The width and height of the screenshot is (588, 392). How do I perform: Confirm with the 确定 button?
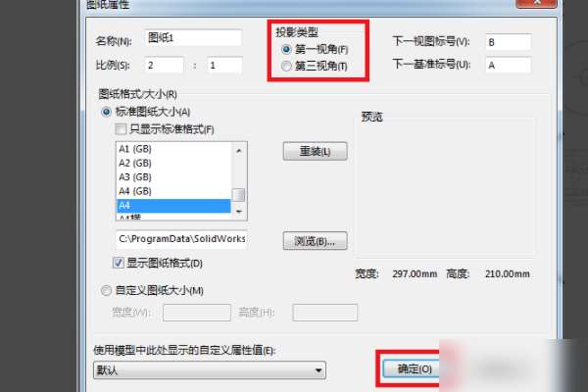point(411,368)
